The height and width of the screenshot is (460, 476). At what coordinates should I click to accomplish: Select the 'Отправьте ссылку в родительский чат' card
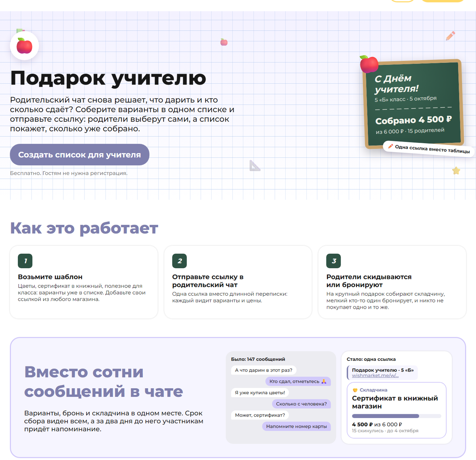(x=238, y=282)
